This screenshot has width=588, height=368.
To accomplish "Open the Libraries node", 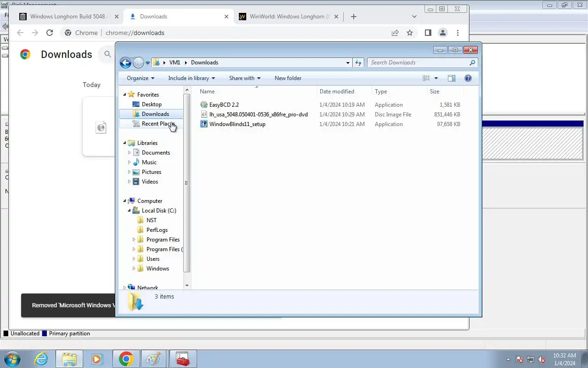I will click(147, 143).
